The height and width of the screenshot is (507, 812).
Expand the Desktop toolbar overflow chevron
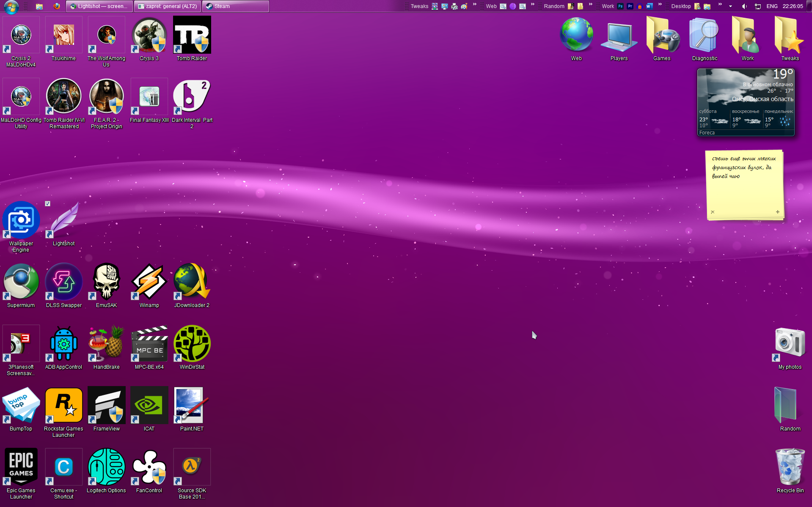pos(720,5)
